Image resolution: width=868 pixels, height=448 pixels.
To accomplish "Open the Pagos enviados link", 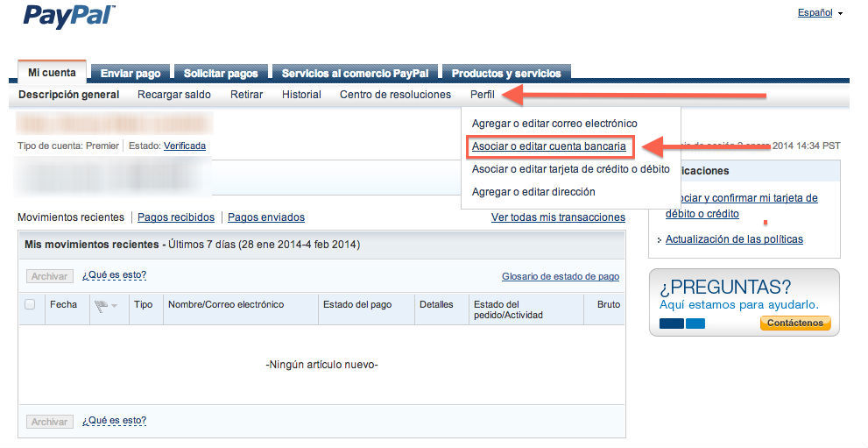I will pyautogui.click(x=266, y=217).
